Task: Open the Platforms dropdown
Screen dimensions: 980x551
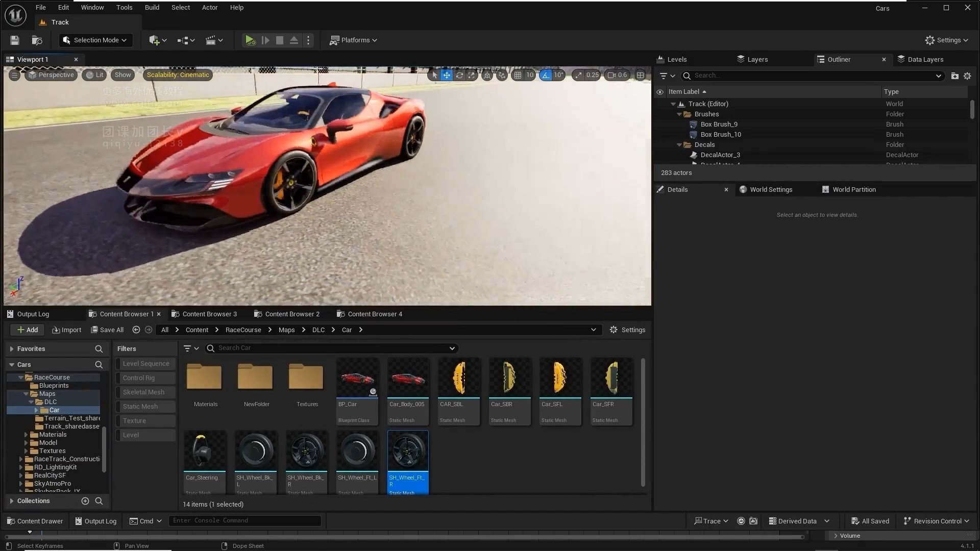Action: 353,40
